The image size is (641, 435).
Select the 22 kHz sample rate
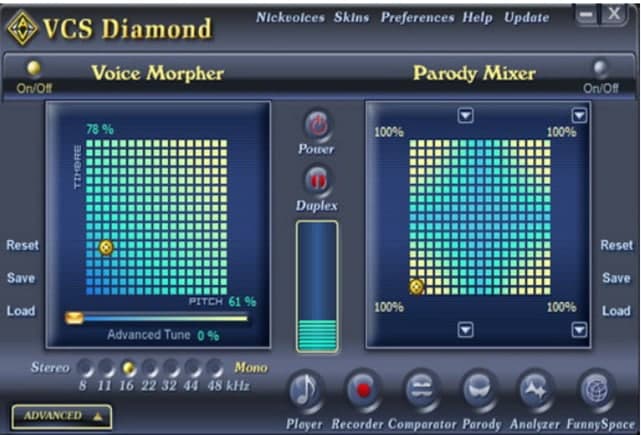click(x=150, y=368)
